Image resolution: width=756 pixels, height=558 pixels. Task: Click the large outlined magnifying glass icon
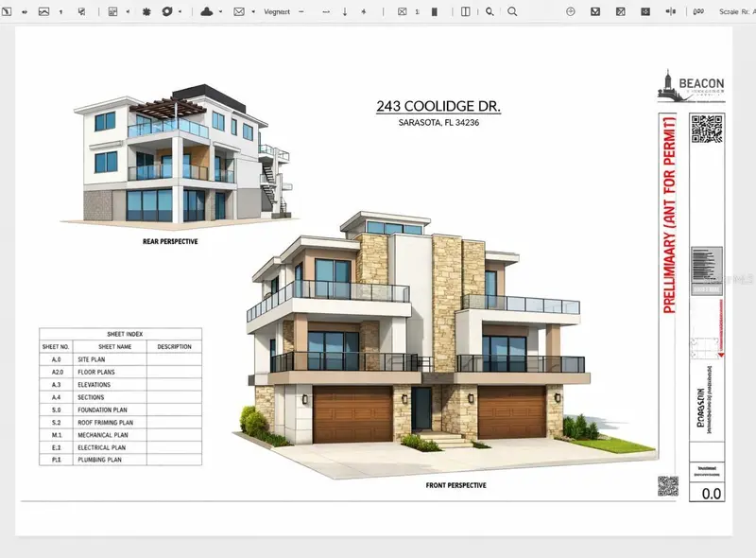coord(512,11)
